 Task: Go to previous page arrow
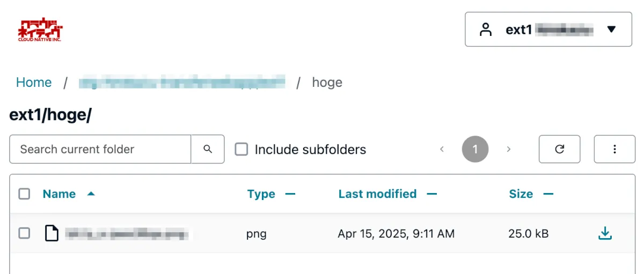442,149
